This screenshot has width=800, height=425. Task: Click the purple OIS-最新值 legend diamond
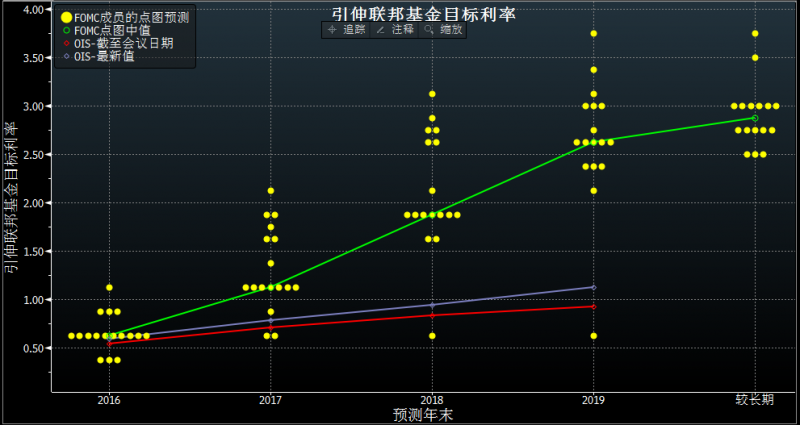(66, 56)
